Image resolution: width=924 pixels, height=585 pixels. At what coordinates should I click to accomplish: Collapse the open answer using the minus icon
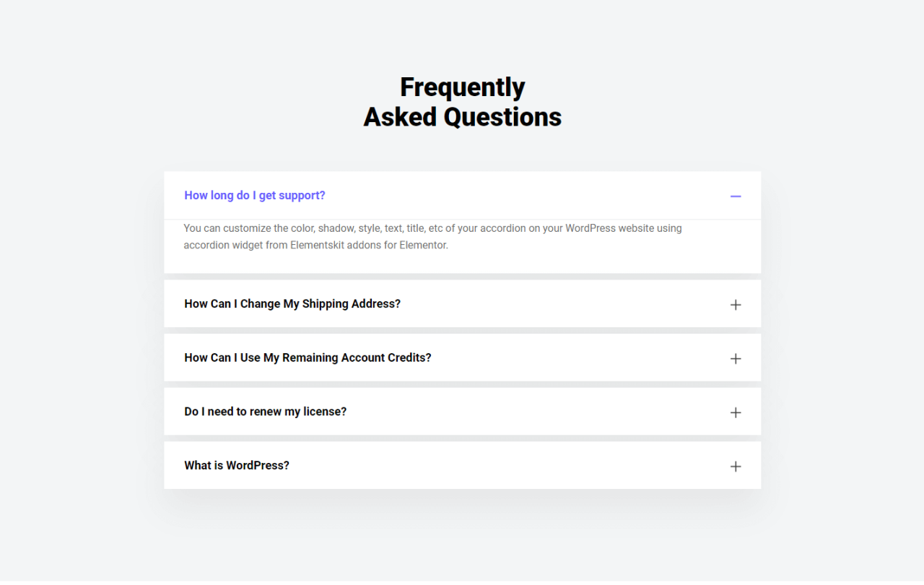point(736,196)
